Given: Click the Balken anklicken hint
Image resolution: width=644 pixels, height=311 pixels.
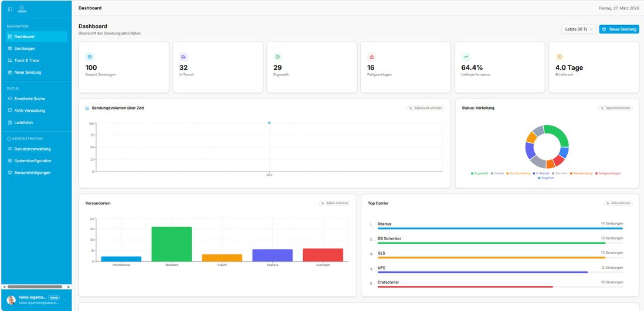Looking at the screenshot, I should click(x=335, y=203).
